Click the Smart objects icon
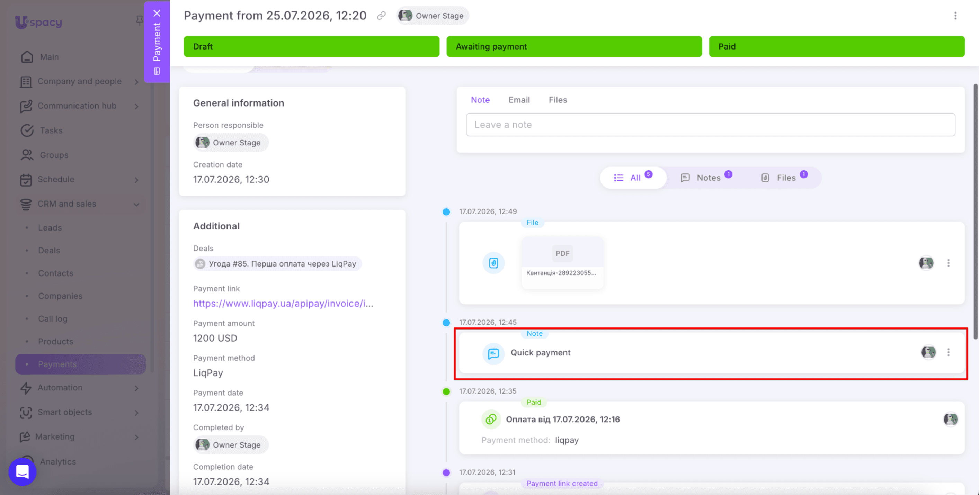 click(26, 413)
